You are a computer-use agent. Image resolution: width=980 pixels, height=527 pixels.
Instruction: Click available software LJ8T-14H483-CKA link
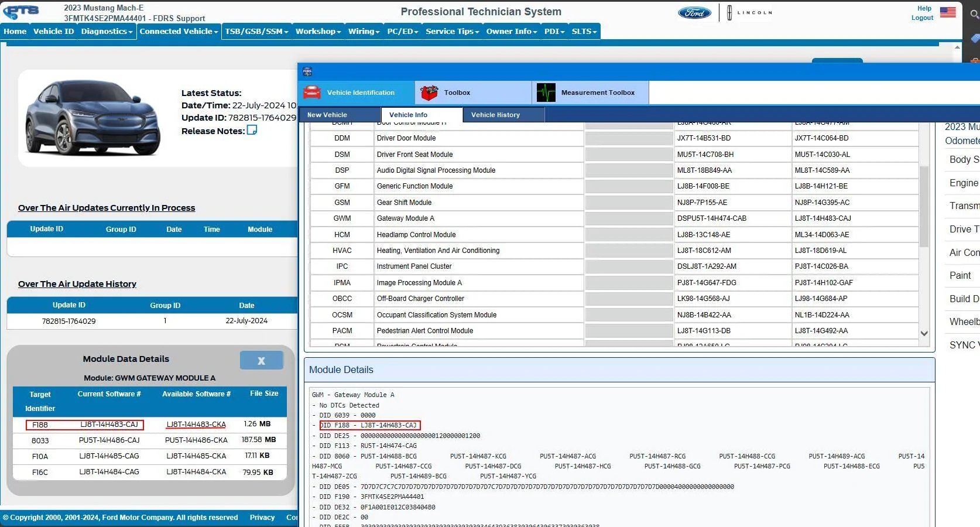tap(196, 424)
